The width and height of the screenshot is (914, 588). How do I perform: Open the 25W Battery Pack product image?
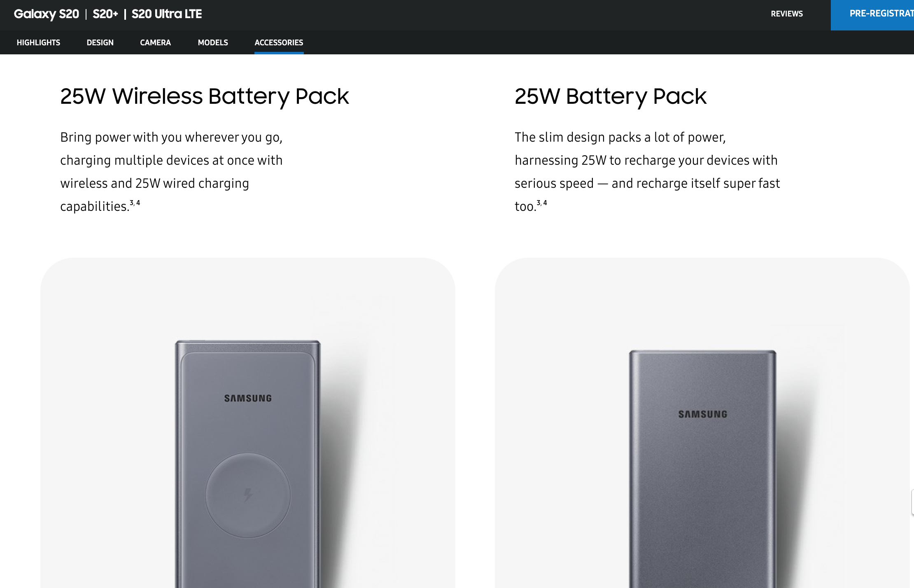702,465
